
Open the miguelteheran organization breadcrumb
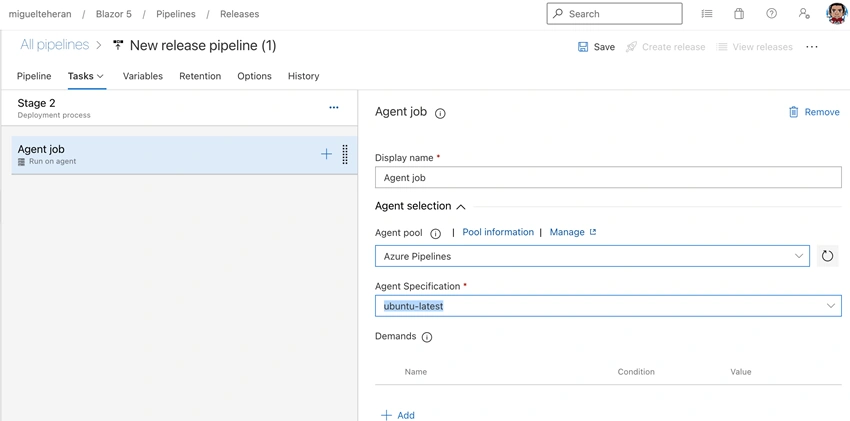[40, 14]
